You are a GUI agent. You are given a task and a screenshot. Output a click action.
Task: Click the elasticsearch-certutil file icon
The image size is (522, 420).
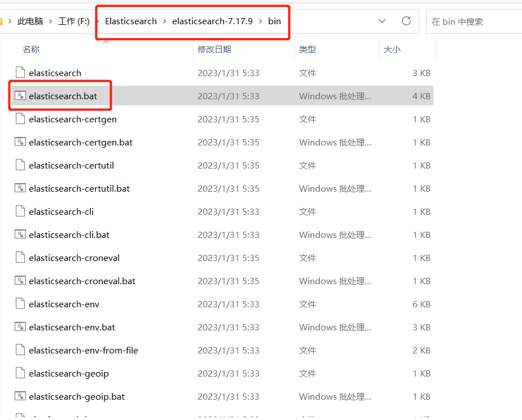(x=20, y=165)
